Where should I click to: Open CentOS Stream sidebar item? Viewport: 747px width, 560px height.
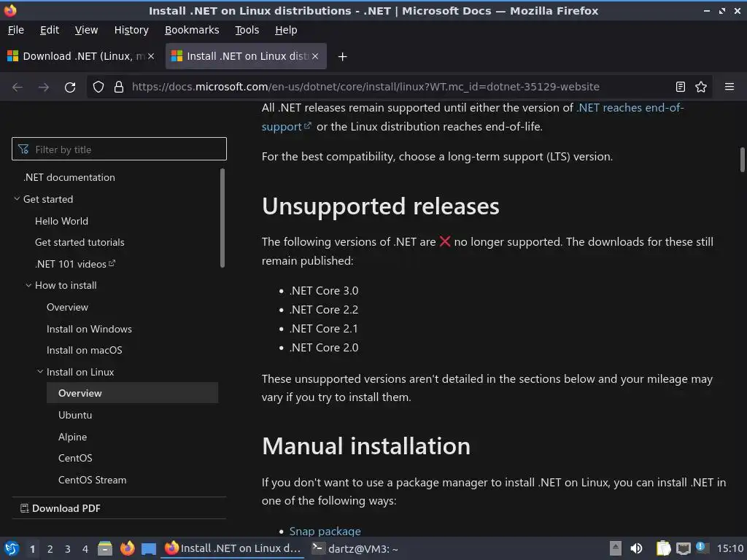[x=93, y=480]
